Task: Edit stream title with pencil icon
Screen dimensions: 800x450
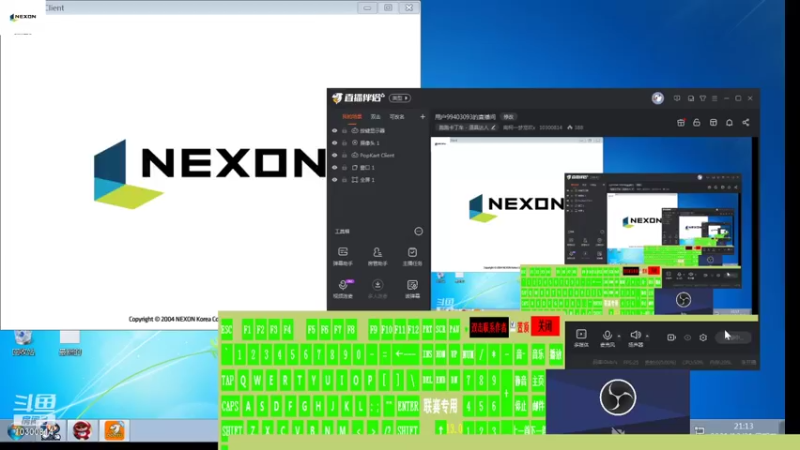Action: pyautogui.click(x=493, y=128)
